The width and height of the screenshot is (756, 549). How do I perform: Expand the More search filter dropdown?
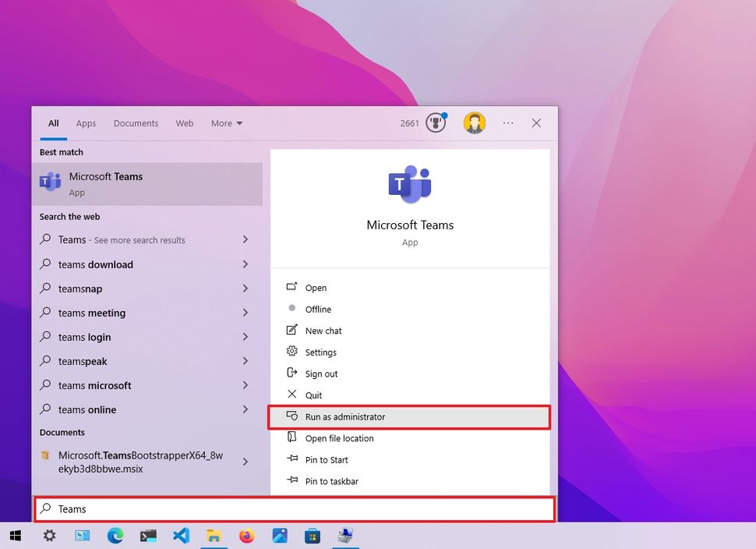point(226,123)
